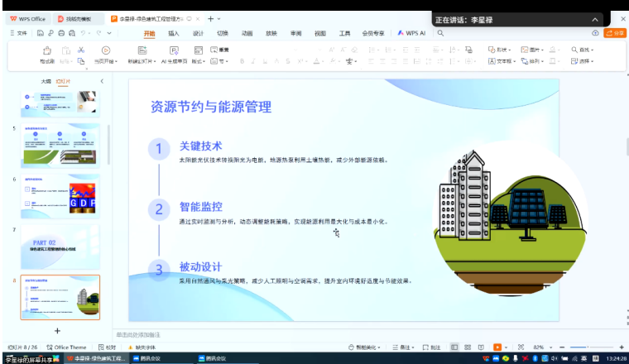The width and height of the screenshot is (629, 364).
Task: Expand the Shapes (形状) dropdown
Action: tap(504, 50)
